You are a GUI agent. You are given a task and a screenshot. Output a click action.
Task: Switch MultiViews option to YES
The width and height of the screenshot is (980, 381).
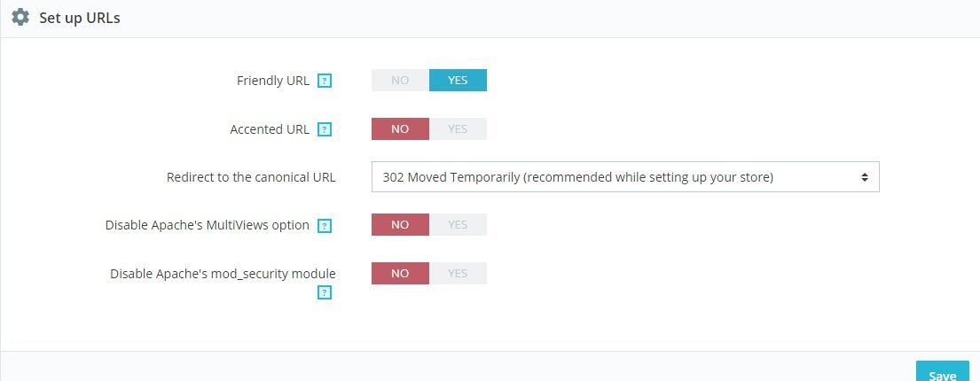pyautogui.click(x=458, y=225)
